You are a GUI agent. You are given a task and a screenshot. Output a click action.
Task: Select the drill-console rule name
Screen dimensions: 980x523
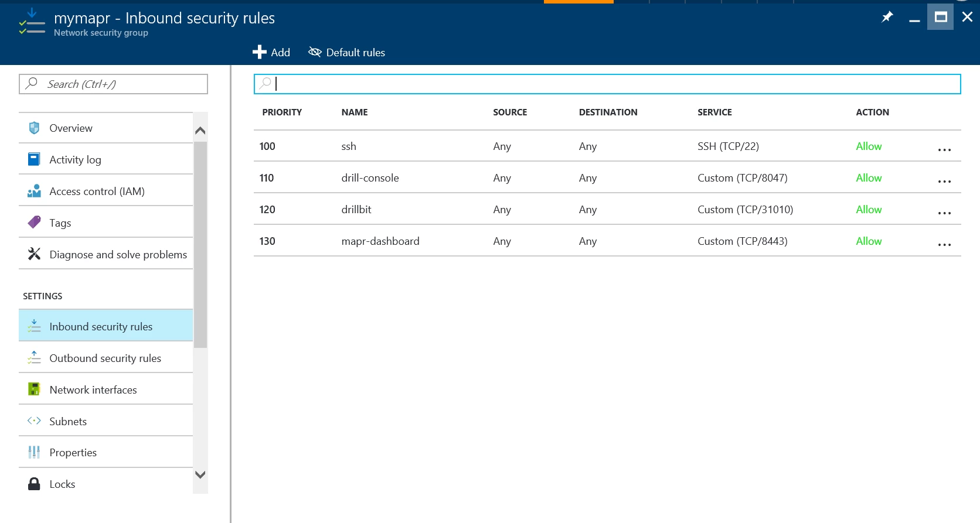click(x=370, y=178)
